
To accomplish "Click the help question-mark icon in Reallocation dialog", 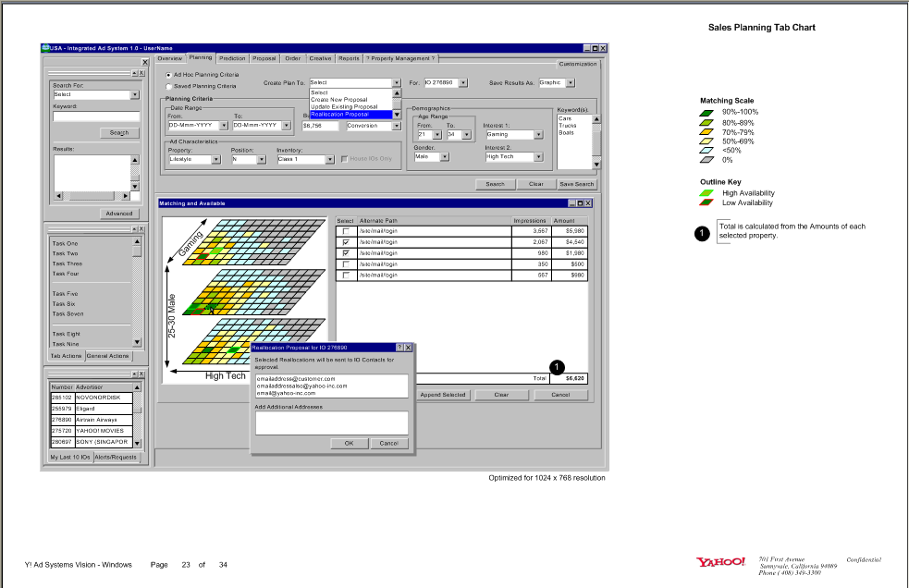I will tap(399, 348).
